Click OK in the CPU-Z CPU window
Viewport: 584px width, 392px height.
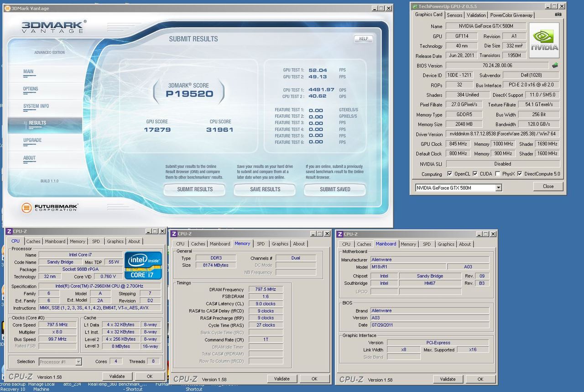coord(150,376)
